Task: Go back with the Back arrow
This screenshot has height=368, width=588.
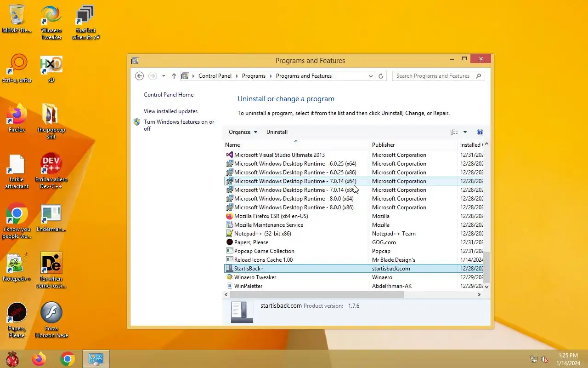Action: (140, 76)
